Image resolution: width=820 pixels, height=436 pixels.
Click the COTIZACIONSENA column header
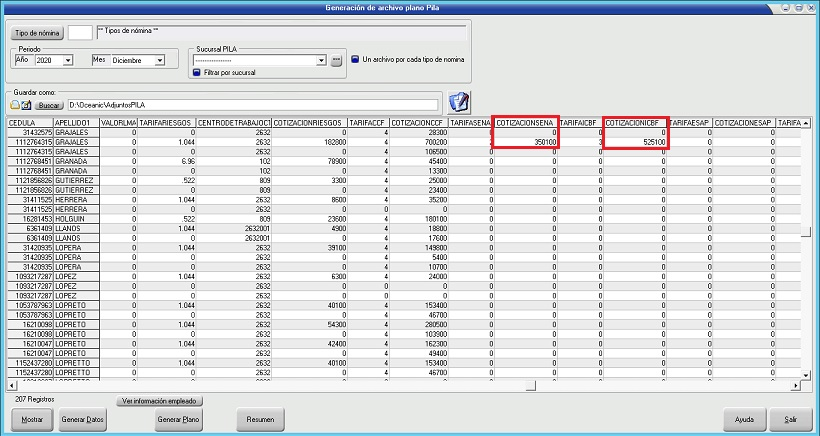526,122
